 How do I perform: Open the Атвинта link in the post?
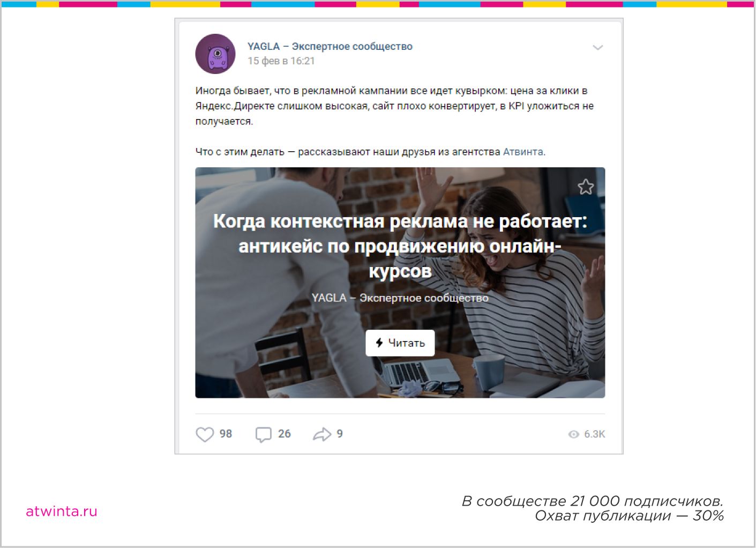[523, 152]
